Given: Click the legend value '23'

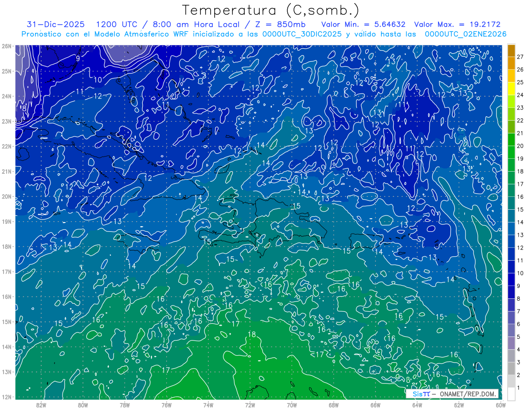Looking at the screenshot, I should pyautogui.click(x=520, y=108).
